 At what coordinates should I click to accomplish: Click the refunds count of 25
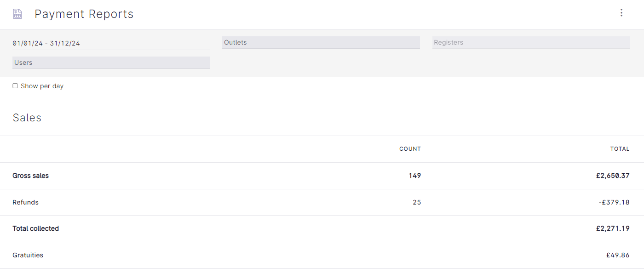pos(416,202)
